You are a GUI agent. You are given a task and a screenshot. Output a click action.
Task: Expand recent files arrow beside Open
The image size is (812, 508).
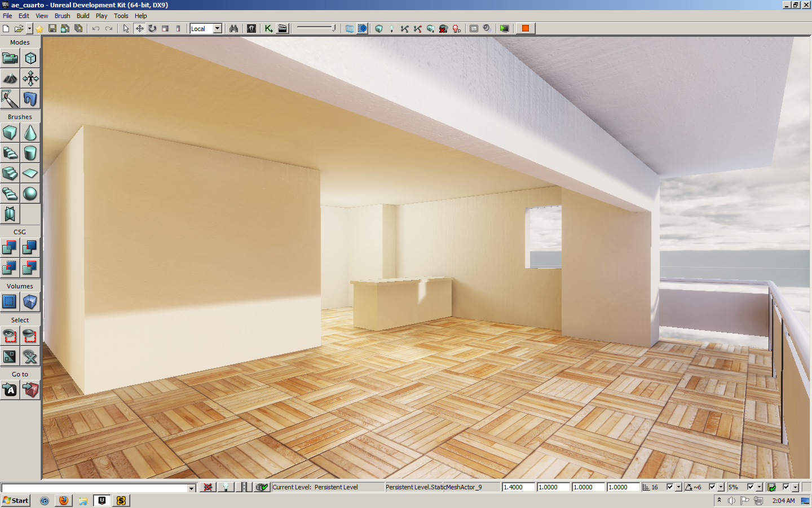(29, 28)
